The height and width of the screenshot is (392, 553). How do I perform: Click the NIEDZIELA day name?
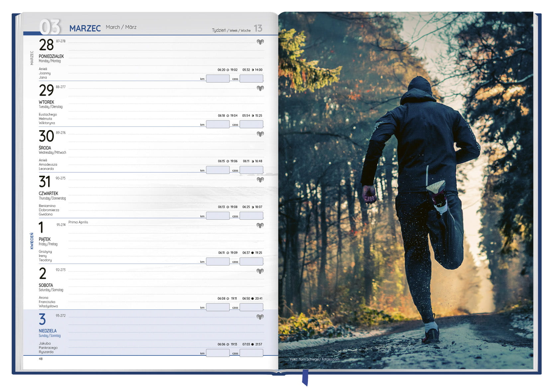point(47,331)
